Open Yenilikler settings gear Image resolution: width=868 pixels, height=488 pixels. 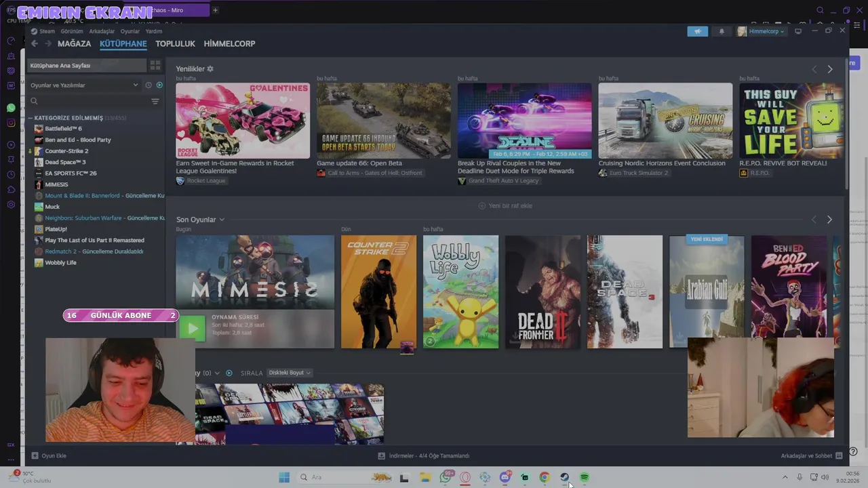point(210,68)
